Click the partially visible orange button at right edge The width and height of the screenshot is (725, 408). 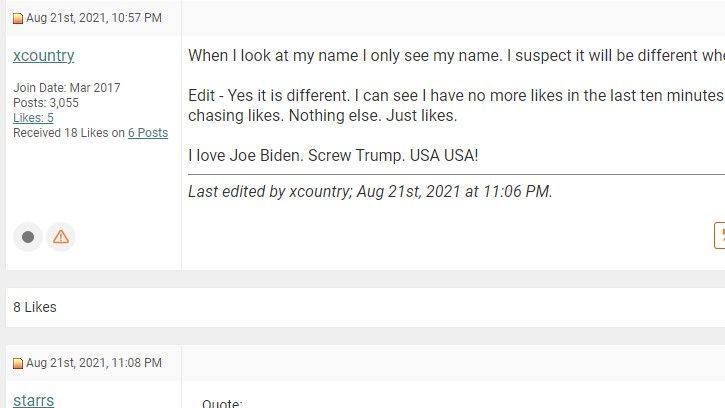tap(720, 235)
